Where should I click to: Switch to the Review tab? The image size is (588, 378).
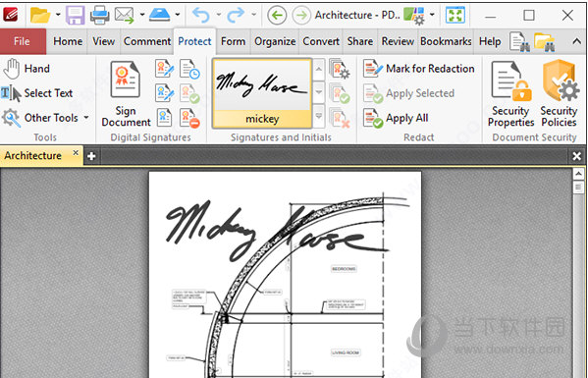[398, 41]
